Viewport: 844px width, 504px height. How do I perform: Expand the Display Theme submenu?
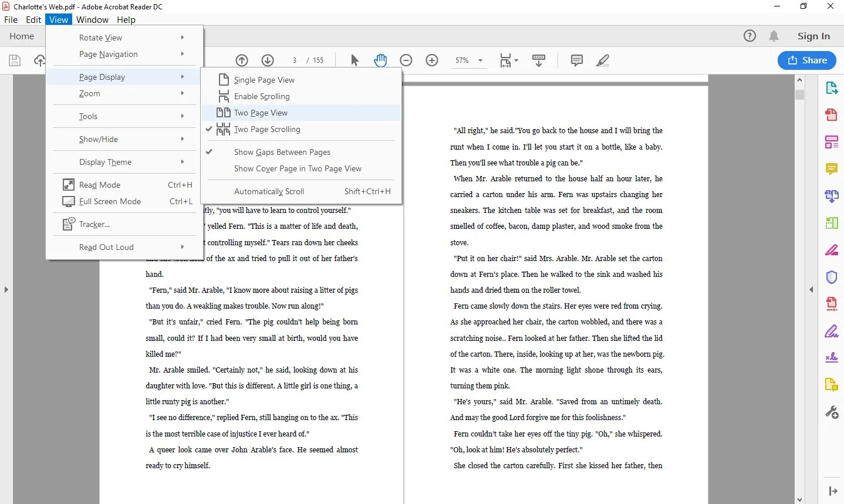(x=124, y=162)
